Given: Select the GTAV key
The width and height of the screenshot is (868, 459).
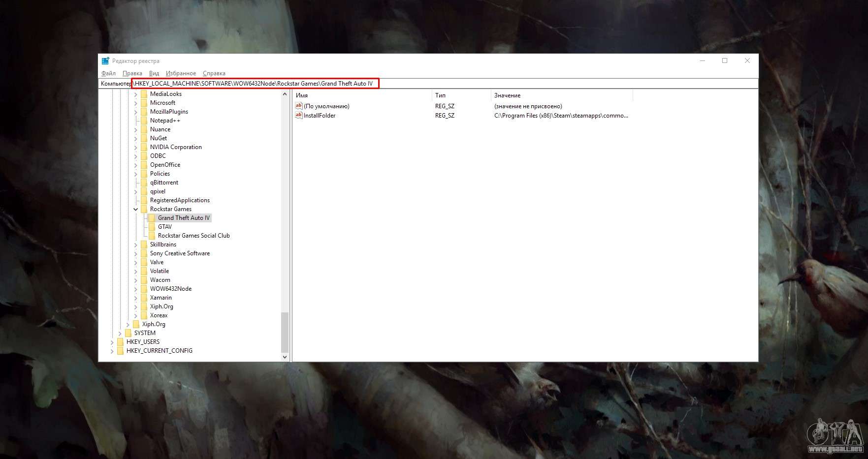Looking at the screenshot, I should [165, 227].
